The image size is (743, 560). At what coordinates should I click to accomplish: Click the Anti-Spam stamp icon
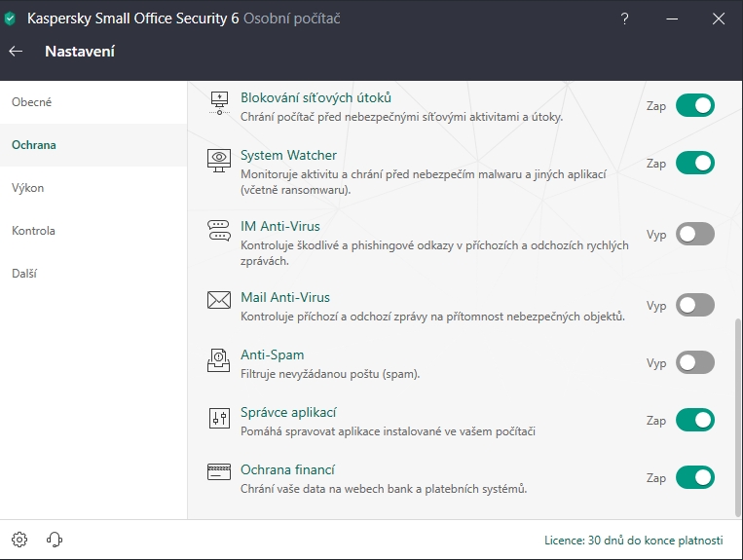[218, 360]
